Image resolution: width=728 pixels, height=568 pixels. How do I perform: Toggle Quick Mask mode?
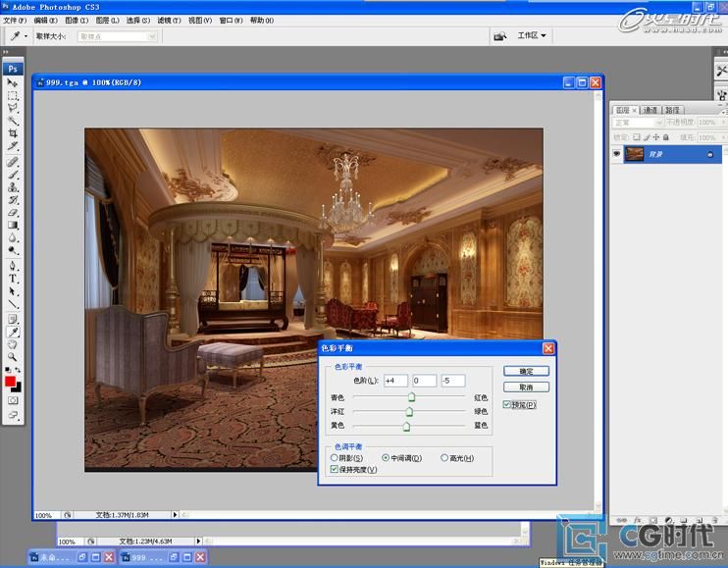(x=13, y=400)
